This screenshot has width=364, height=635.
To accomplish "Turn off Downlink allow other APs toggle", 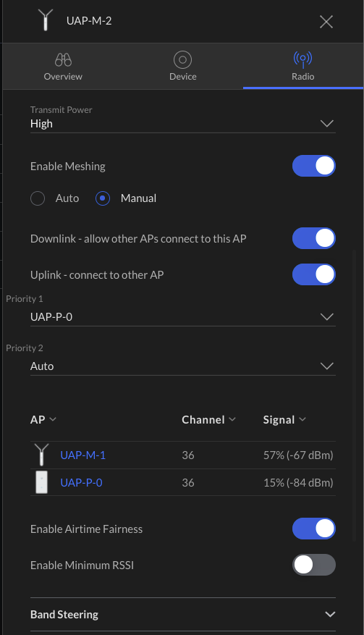I will pyautogui.click(x=314, y=238).
